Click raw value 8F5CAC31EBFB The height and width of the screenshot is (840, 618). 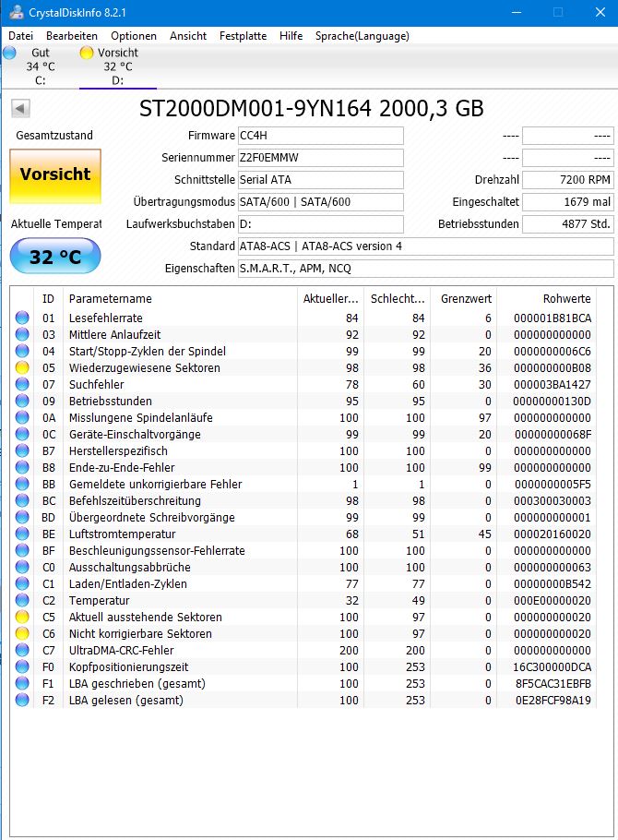553,683
